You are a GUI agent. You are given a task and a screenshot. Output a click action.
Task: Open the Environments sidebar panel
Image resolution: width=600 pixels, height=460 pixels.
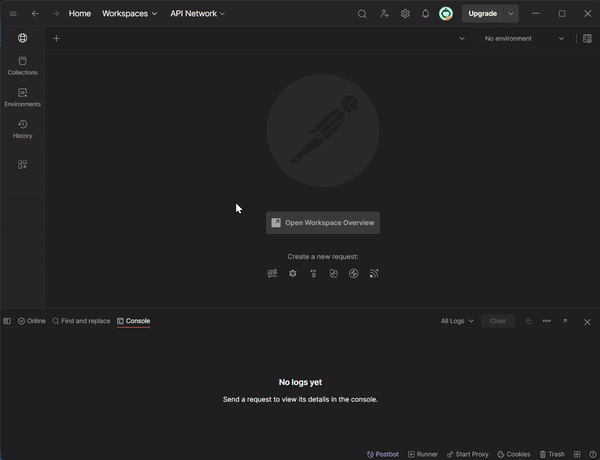(x=23, y=98)
